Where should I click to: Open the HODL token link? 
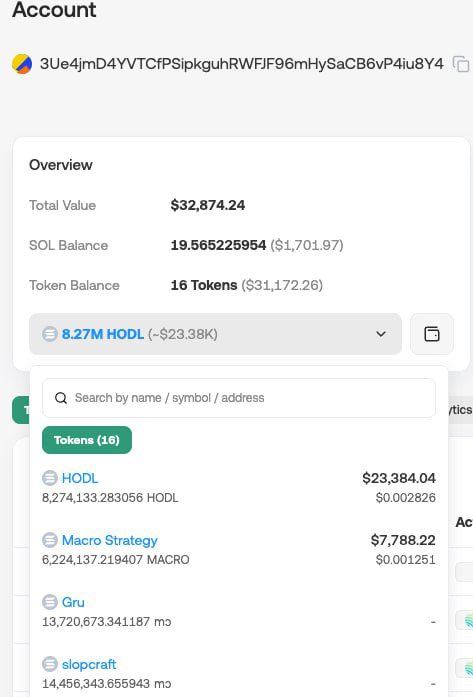[80, 478]
